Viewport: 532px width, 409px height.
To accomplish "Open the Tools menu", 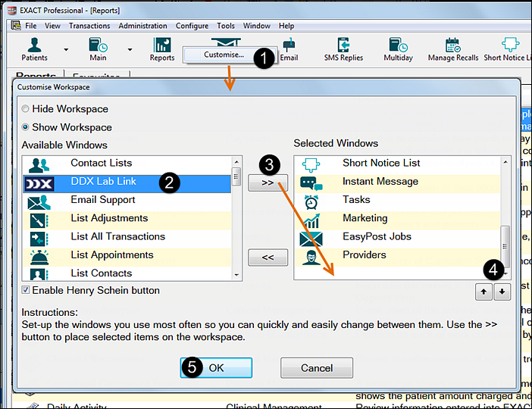I will [226, 26].
